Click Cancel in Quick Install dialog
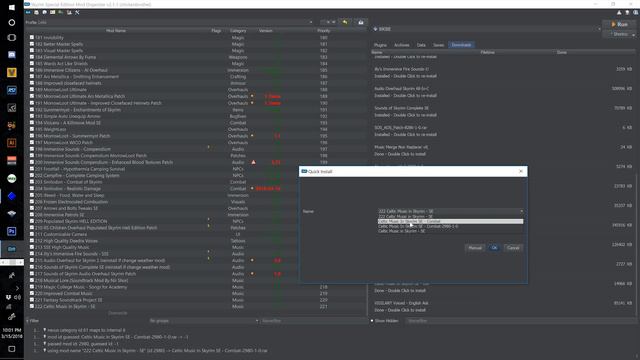Viewport: 640px width, 360px height. (513, 248)
